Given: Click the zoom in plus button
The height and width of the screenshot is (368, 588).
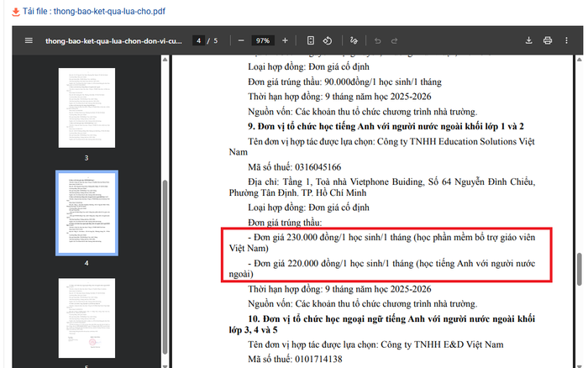Looking at the screenshot, I should click(285, 40).
